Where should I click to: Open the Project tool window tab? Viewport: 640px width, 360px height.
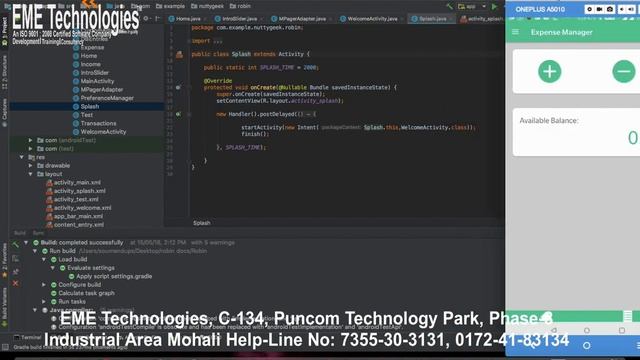point(4,32)
